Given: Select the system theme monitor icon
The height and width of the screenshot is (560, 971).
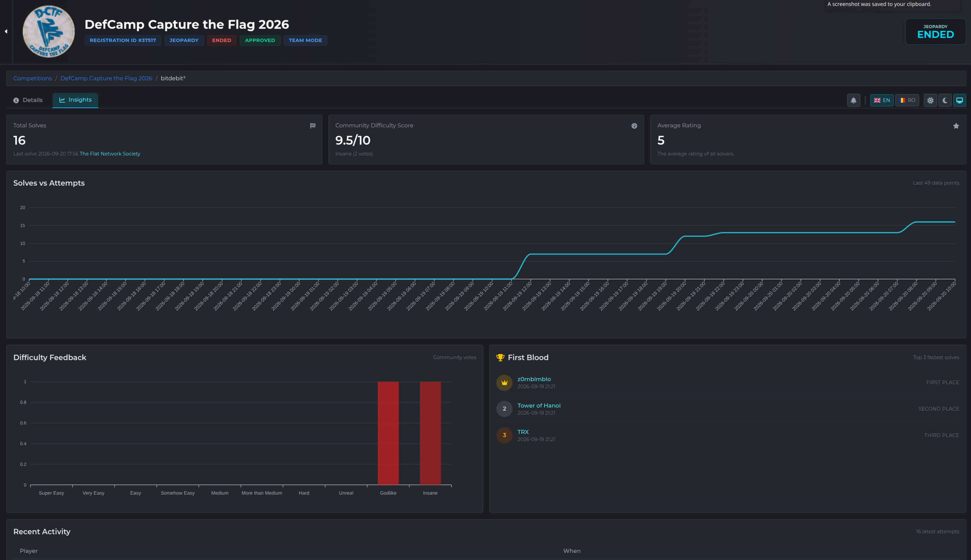Looking at the screenshot, I should 959,100.
